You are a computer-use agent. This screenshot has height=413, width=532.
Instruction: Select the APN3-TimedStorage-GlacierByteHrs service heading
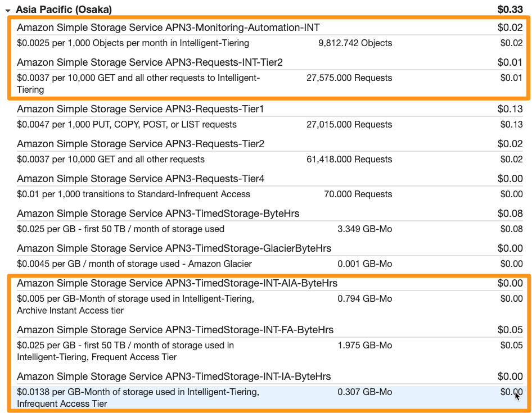(174, 248)
